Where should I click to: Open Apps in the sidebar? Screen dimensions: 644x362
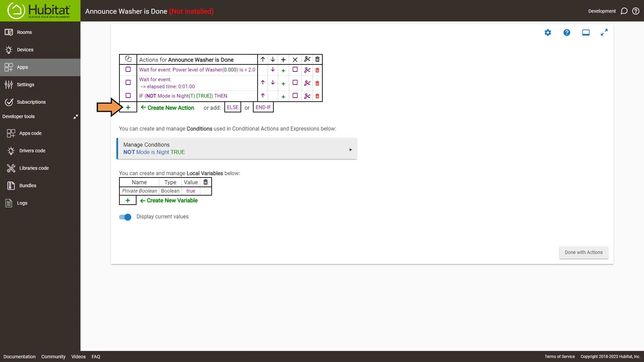40,67
